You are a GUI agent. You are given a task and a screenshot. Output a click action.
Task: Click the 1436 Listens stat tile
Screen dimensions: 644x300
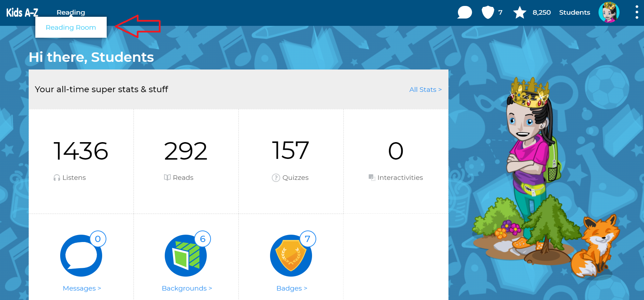81,161
